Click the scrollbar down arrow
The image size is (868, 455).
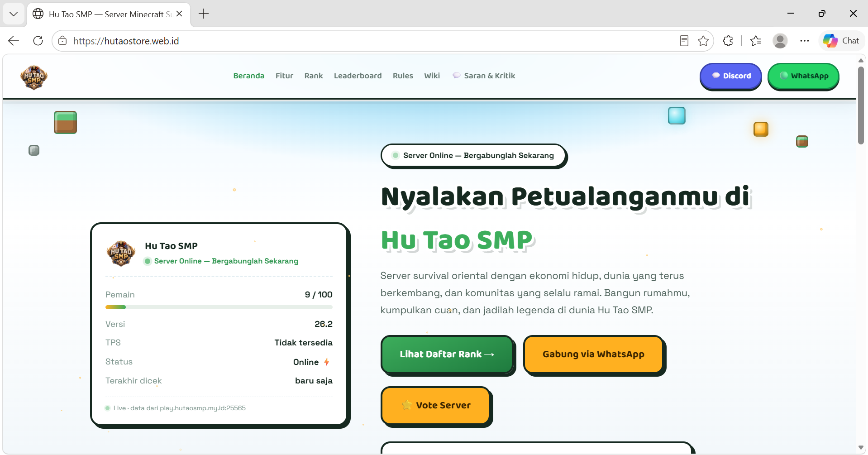pyautogui.click(x=861, y=447)
